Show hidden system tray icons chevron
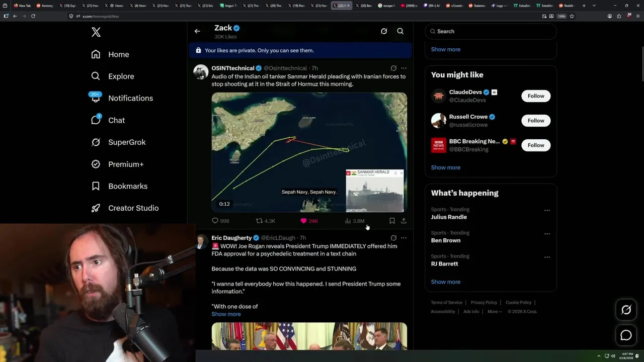 coord(599,356)
